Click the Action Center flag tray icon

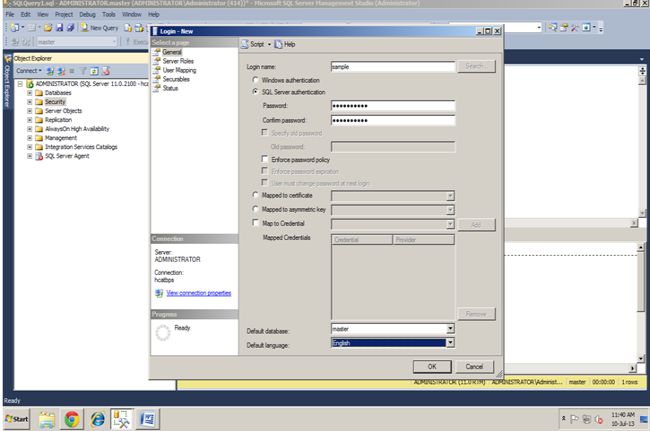[575, 419]
